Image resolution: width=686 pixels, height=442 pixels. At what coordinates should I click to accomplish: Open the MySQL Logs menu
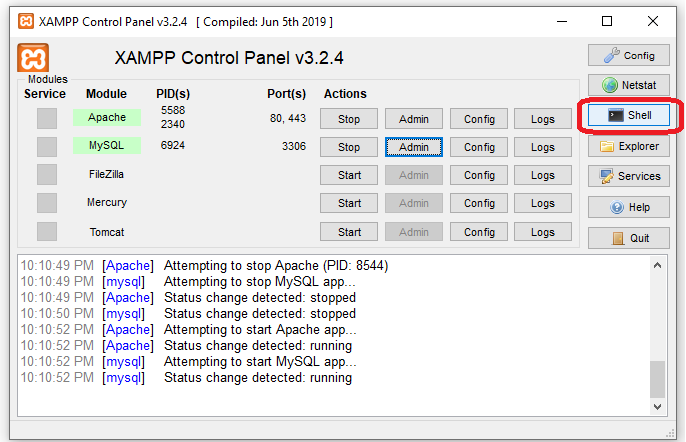point(543,147)
